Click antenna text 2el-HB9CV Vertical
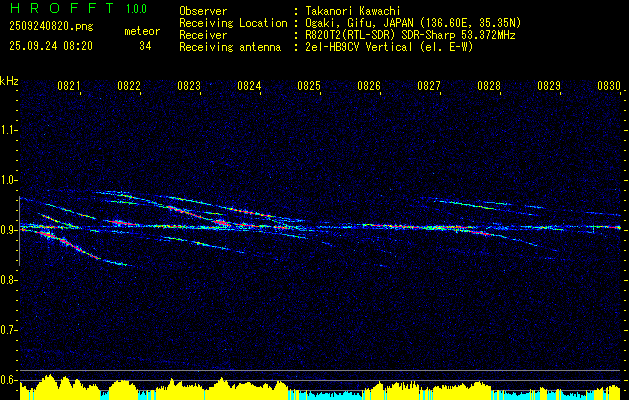 click(x=357, y=47)
